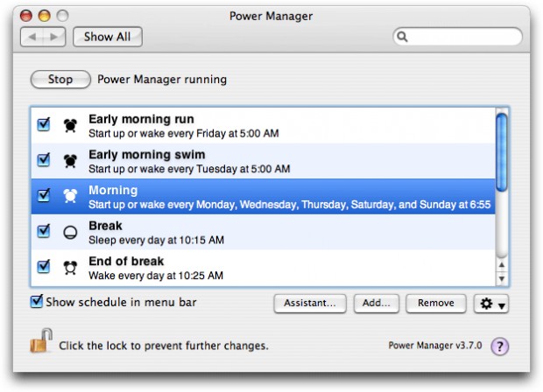Uncheck the End of break event
This screenshot has width=543, height=392.
pyautogui.click(x=44, y=266)
